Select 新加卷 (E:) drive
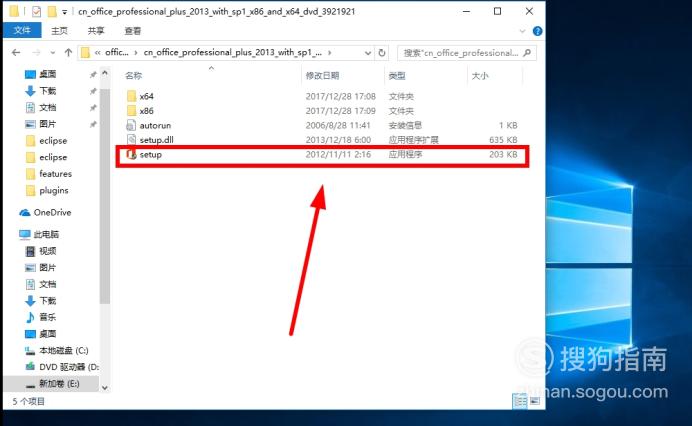Screen dimensions: 692x426 click(59, 384)
